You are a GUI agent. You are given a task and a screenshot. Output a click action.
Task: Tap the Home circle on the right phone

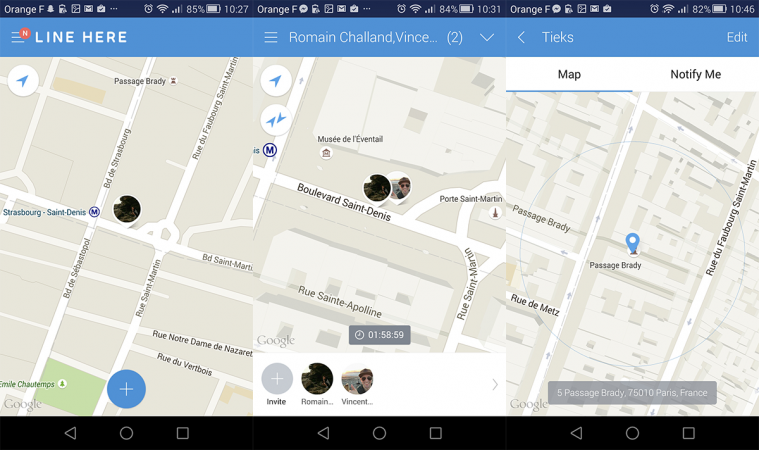tap(632, 433)
